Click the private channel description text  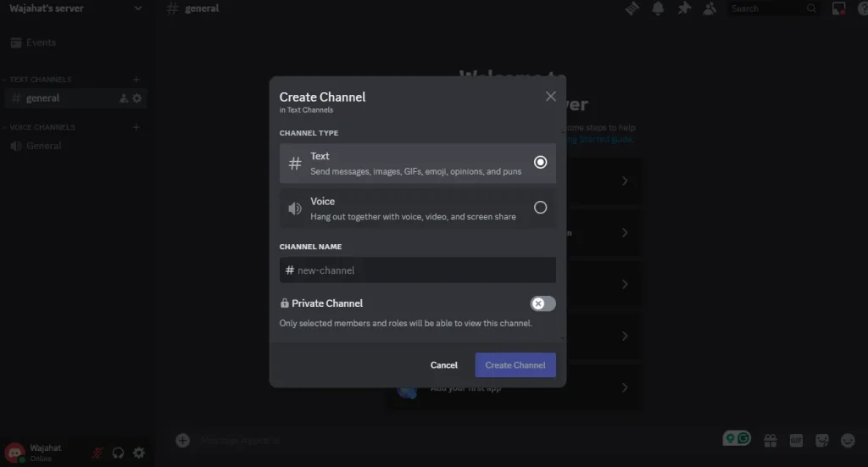406,323
